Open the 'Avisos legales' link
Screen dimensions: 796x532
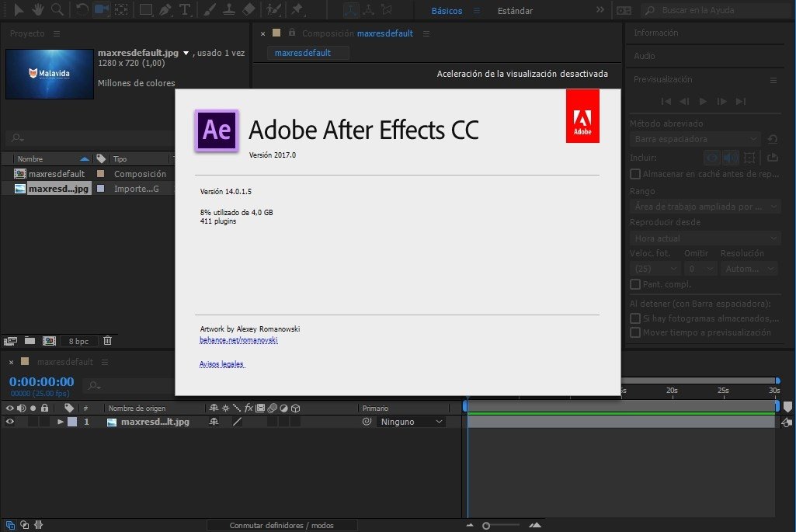pos(222,364)
